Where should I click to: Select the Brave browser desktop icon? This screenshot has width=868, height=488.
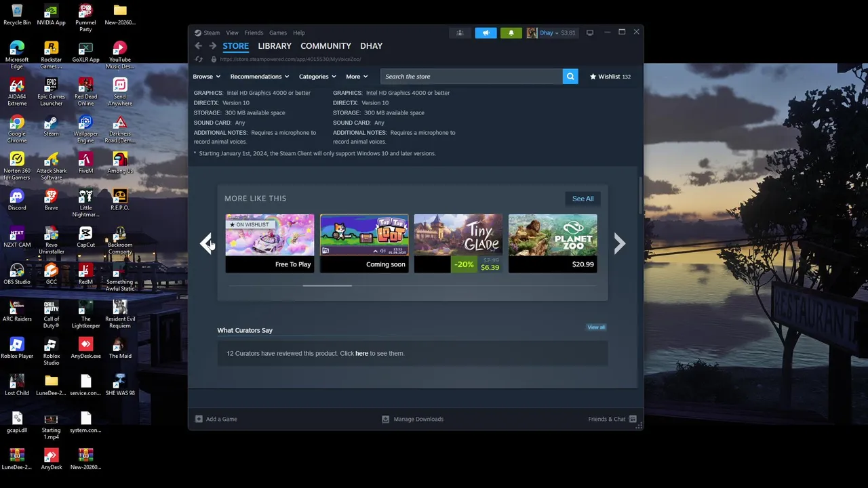click(x=52, y=200)
